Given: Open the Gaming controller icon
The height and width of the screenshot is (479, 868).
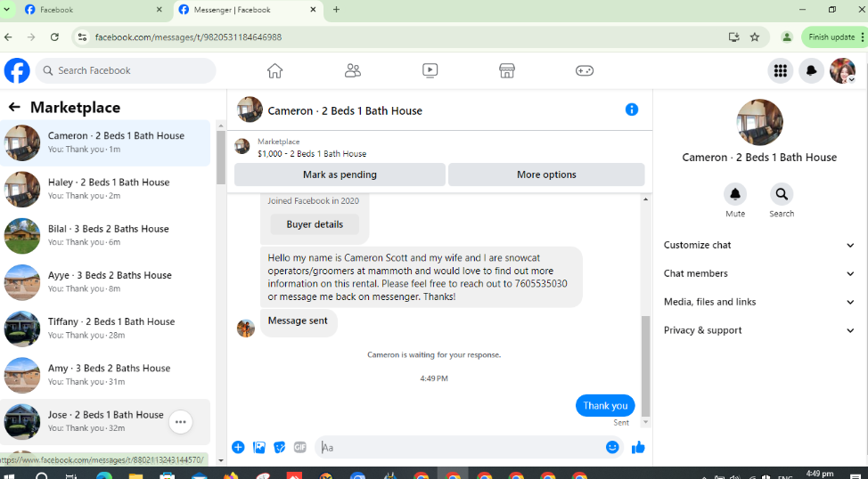Looking at the screenshot, I should point(585,71).
